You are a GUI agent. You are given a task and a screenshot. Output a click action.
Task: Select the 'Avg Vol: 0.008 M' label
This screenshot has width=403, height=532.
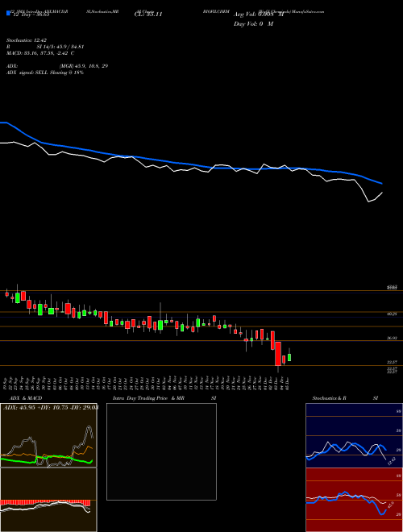click(259, 15)
